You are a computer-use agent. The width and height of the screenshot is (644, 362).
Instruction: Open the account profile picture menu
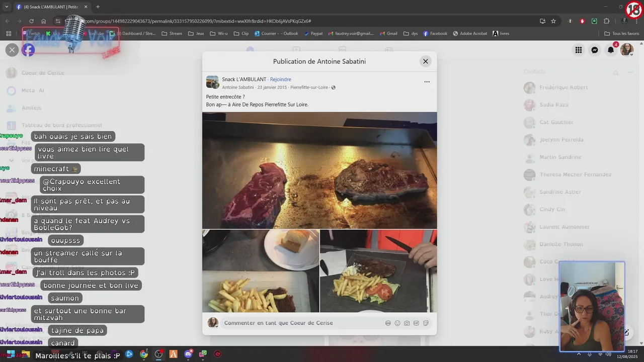[x=627, y=50]
